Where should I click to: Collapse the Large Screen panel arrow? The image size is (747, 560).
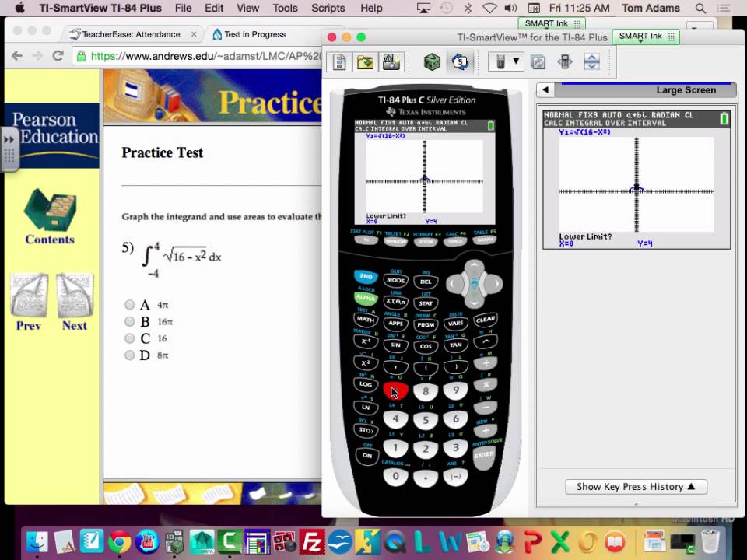tap(546, 90)
